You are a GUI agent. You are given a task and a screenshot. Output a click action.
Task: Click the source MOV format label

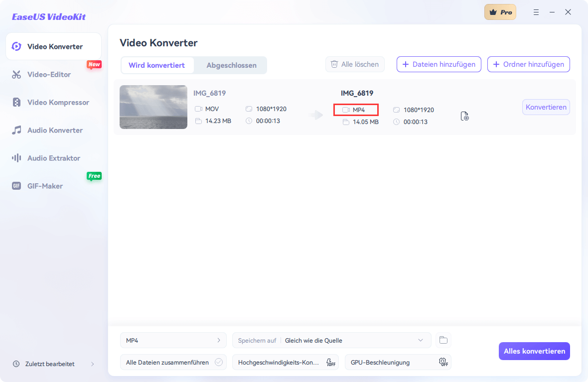[x=212, y=109]
